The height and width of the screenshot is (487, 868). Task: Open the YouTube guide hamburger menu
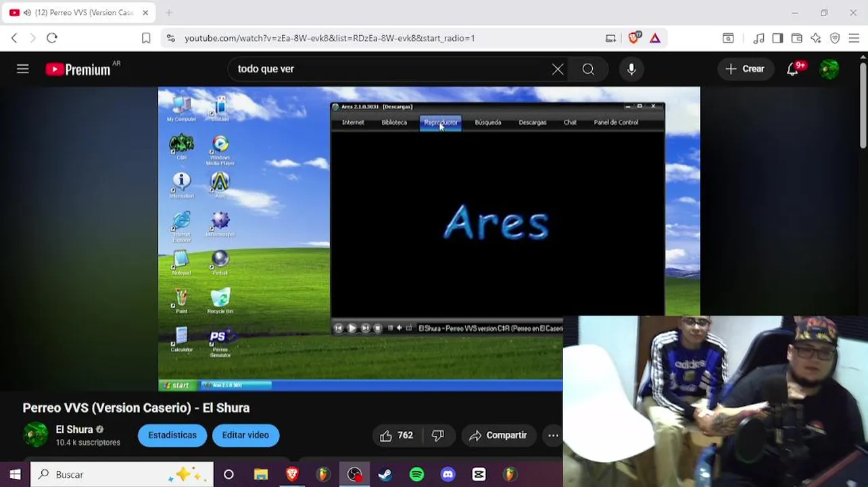point(22,69)
